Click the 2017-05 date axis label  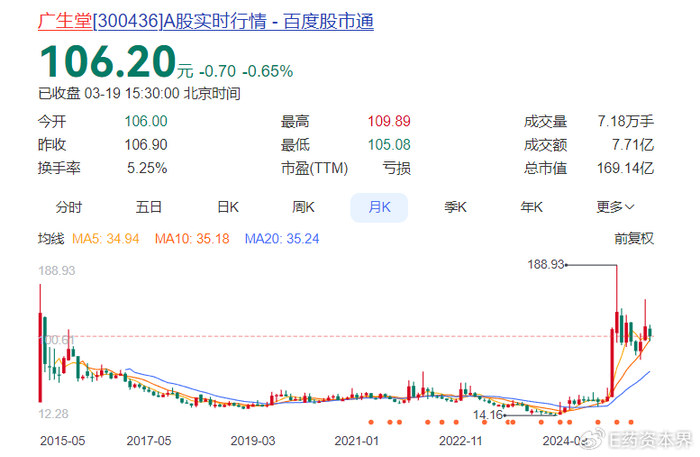click(149, 441)
